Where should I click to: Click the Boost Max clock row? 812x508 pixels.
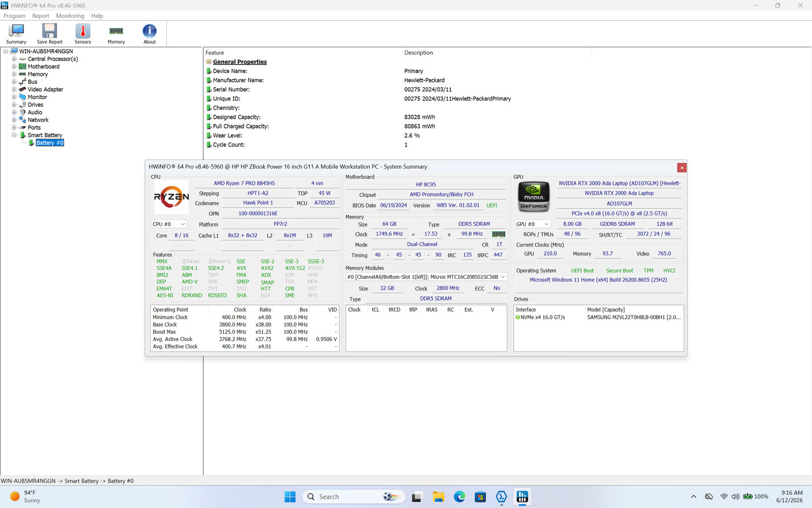245,332
